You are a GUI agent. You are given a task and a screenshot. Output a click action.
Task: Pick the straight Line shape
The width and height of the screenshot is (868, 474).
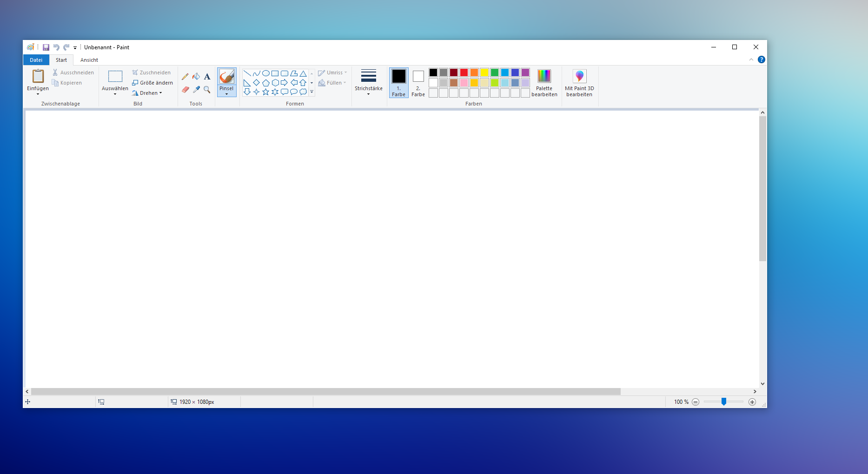tap(247, 73)
